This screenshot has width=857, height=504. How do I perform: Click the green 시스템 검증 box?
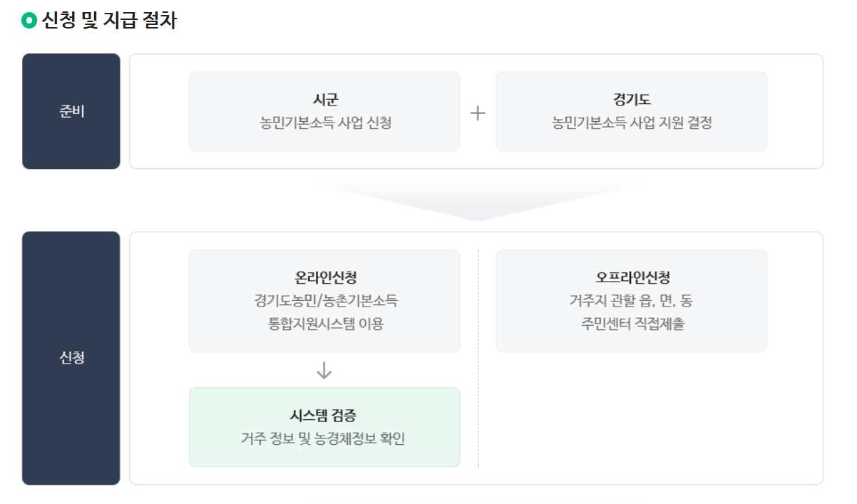point(324,427)
